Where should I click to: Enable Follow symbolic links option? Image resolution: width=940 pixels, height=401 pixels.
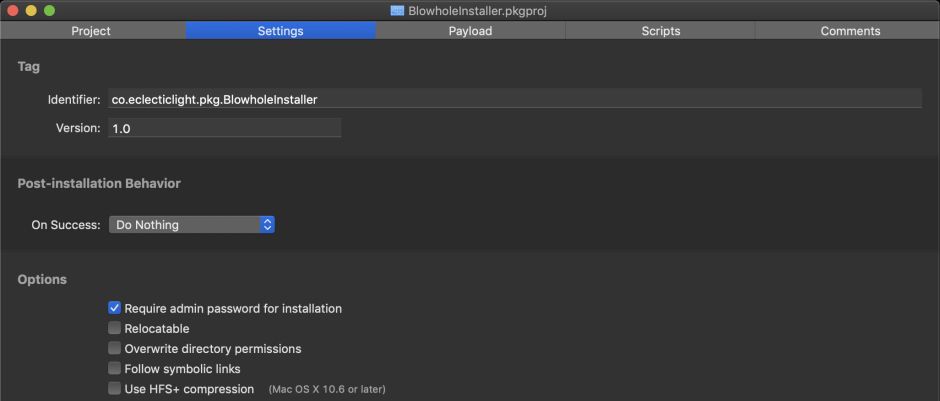(x=114, y=368)
